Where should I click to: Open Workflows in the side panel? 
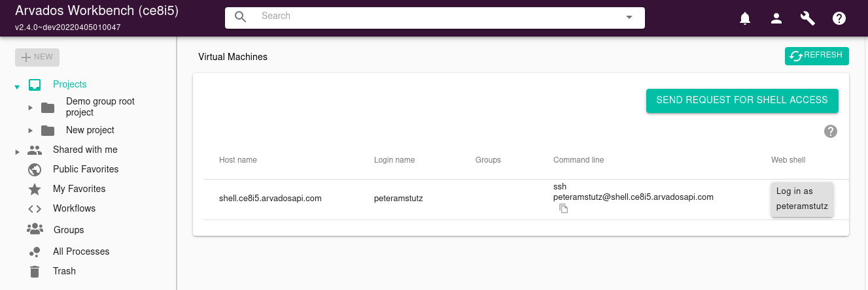74,208
